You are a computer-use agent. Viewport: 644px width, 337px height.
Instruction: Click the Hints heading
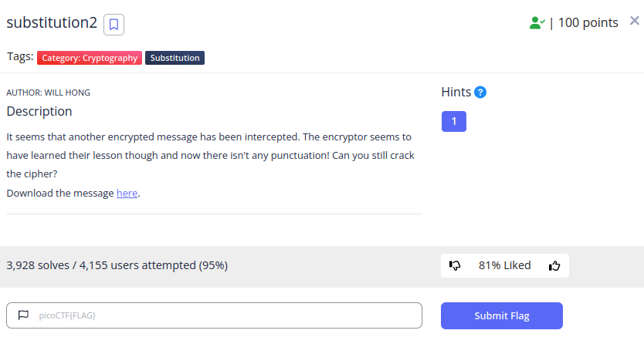(456, 93)
